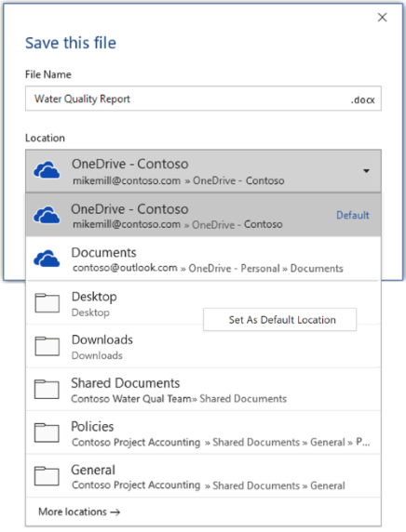Select the Policies location title
Screen dimensions: 406x532
coord(92,427)
